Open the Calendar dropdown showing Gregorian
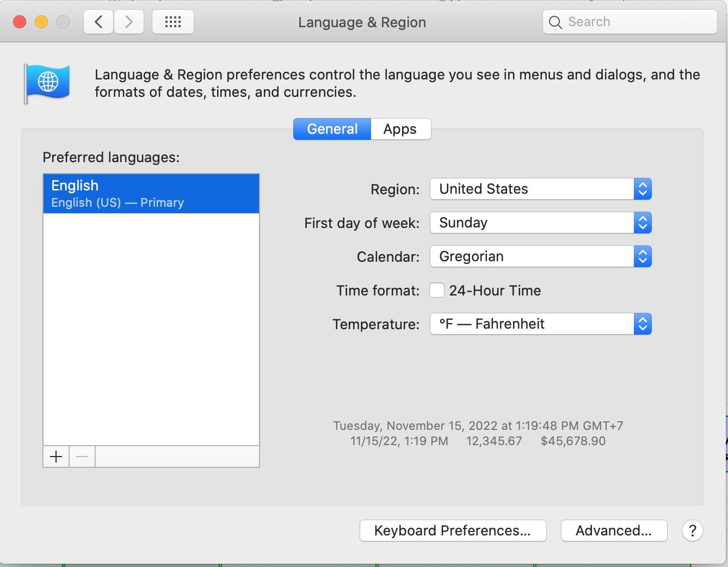The width and height of the screenshot is (728, 567). coord(541,256)
